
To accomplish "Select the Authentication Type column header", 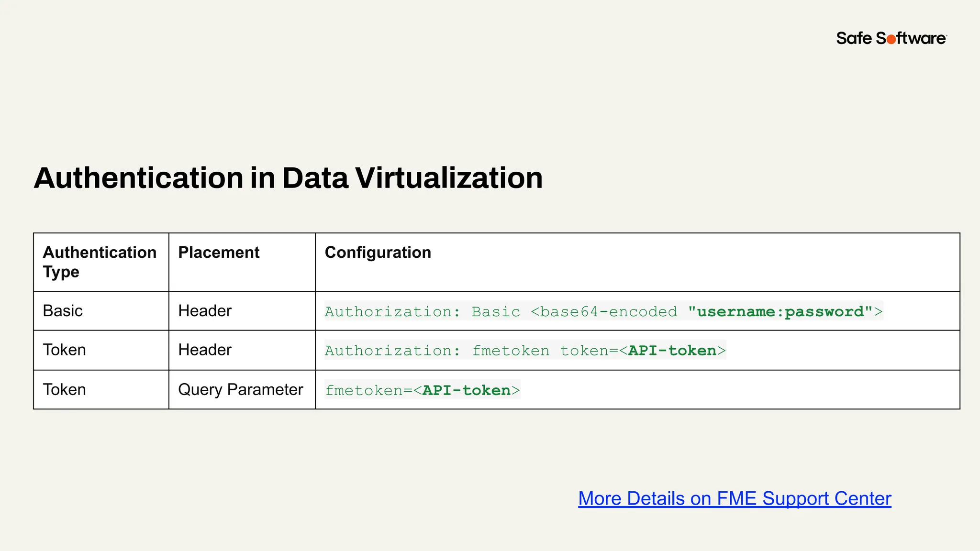I will [x=101, y=262].
